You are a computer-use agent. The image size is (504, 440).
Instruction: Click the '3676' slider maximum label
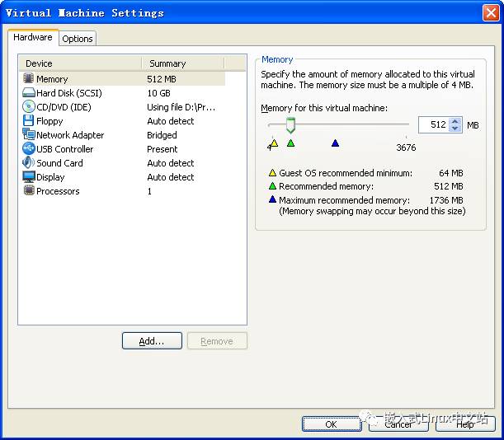pos(406,147)
